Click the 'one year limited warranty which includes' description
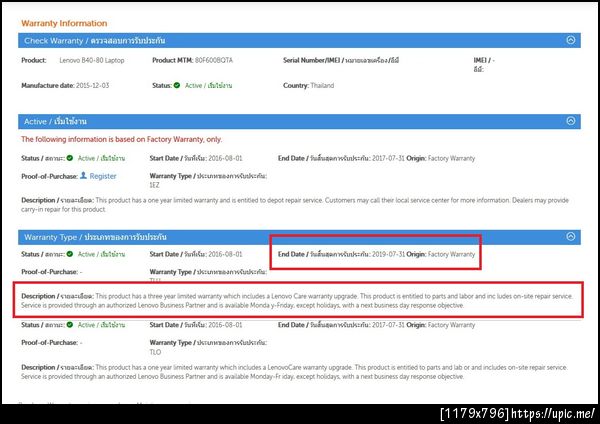 [294, 372]
